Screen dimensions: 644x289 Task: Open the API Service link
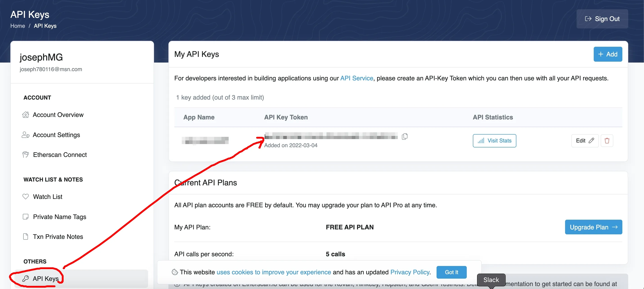pos(356,78)
